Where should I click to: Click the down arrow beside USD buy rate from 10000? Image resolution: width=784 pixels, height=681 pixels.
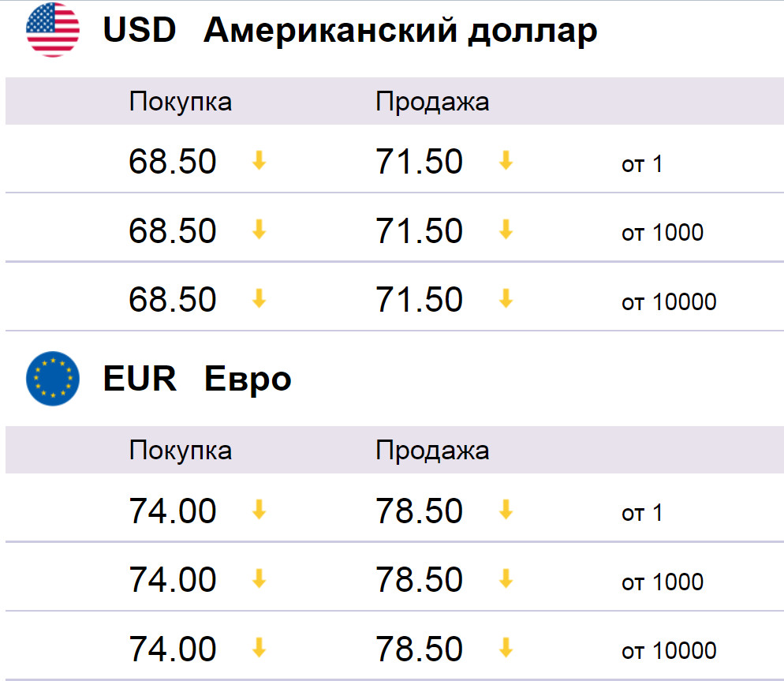tap(259, 299)
